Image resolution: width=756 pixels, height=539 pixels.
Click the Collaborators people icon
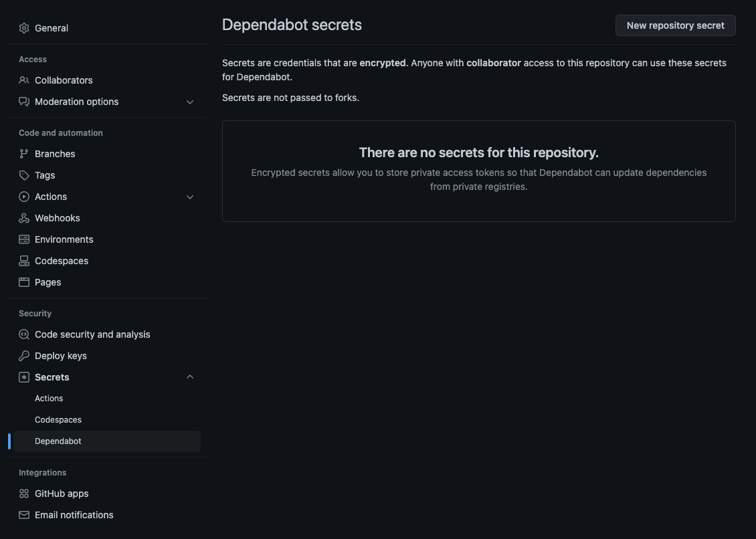(24, 80)
